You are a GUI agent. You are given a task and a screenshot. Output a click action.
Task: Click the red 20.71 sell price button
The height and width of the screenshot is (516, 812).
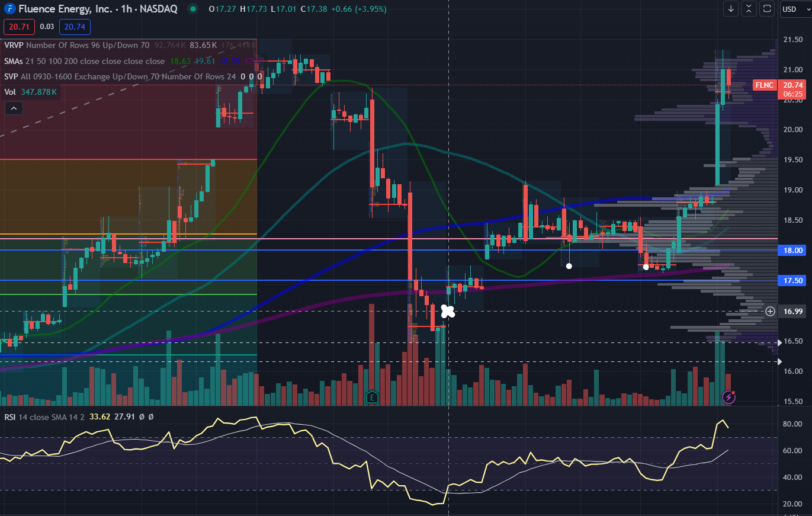point(19,27)
